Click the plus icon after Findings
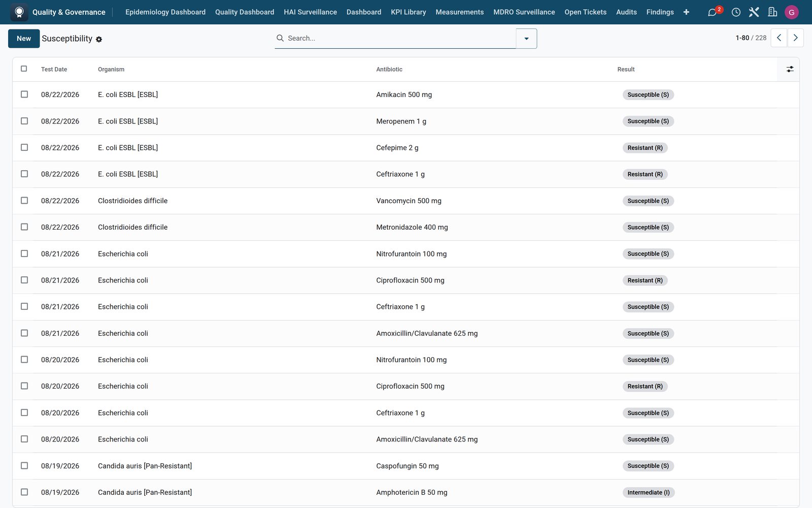This screenshot has width=812, height=508. click(x=686, y=12)
